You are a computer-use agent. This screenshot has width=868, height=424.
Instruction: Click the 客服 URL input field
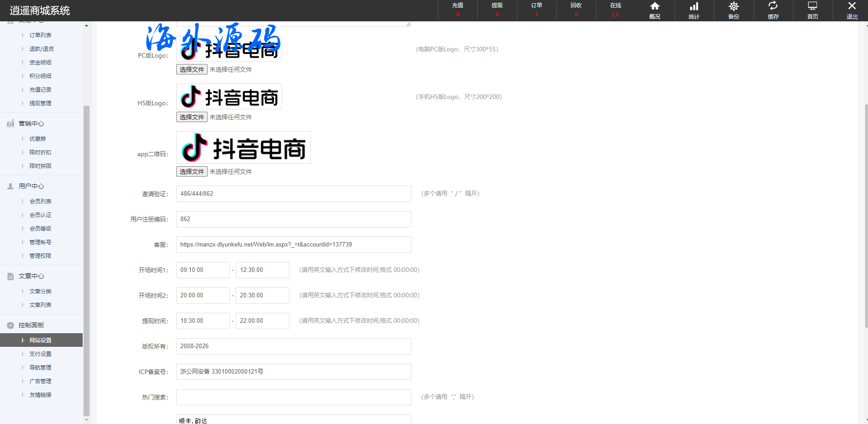293,245
